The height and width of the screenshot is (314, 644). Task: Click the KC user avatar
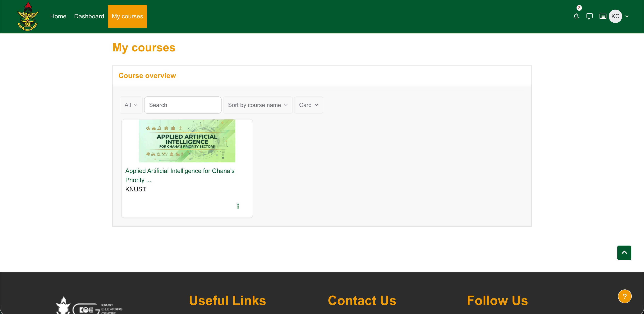pos(615,16)
